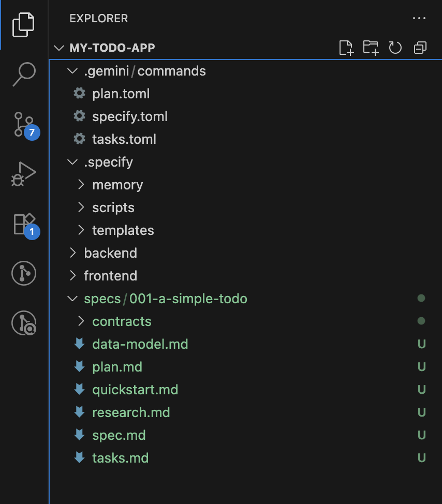This screenshot has height=504, width=442.
Task: Collapse the .gemini/commands folder chevron
Action: tap(72, 71)
